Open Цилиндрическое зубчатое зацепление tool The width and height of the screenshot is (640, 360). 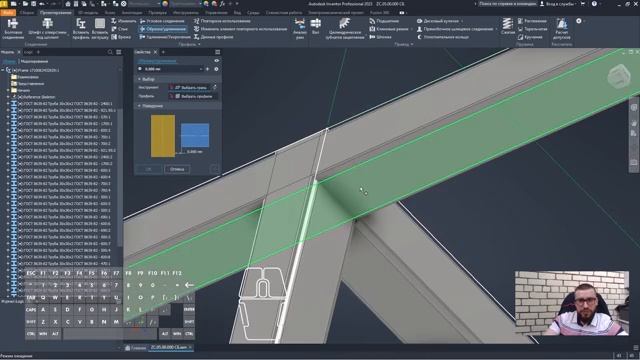[344, 29]
